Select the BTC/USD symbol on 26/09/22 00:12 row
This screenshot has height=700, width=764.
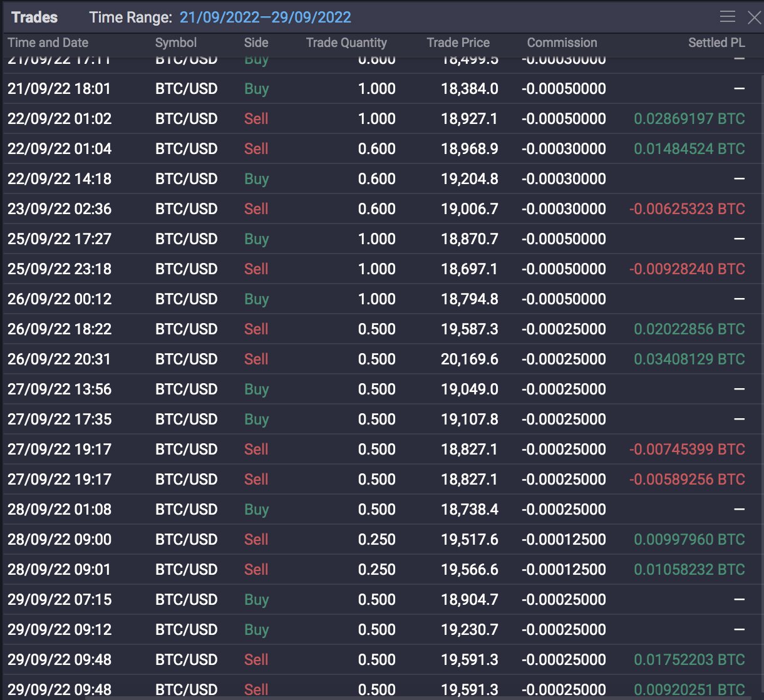pos(186,299)
